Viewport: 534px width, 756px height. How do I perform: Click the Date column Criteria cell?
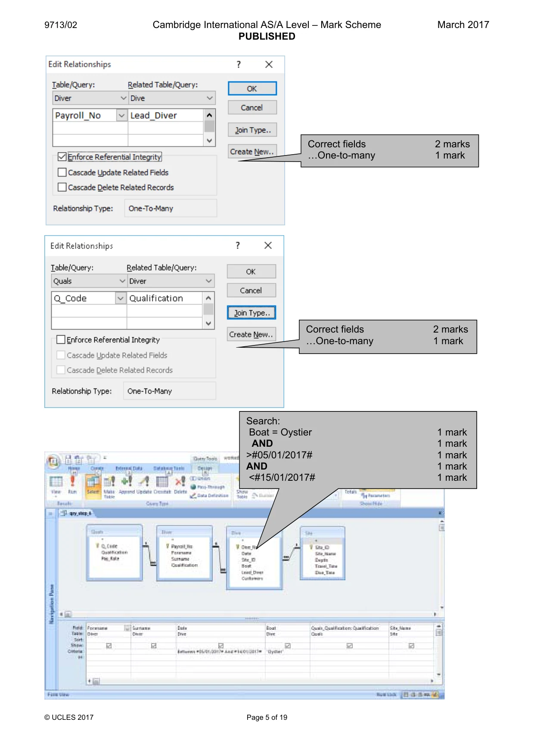[x=220, y=651]
